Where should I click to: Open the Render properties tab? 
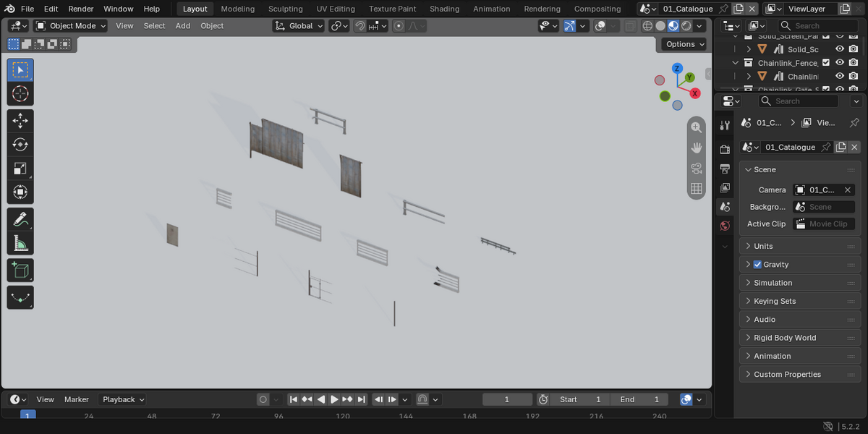[725, 149]
